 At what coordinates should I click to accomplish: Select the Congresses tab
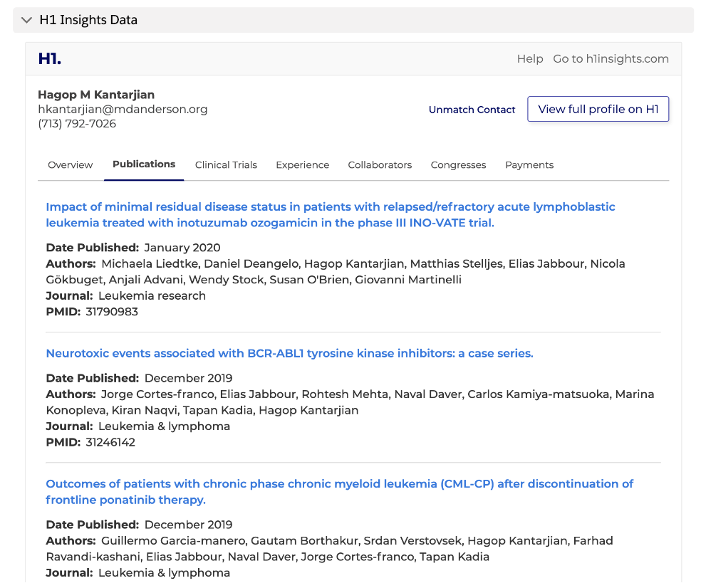tap(458, 165)
